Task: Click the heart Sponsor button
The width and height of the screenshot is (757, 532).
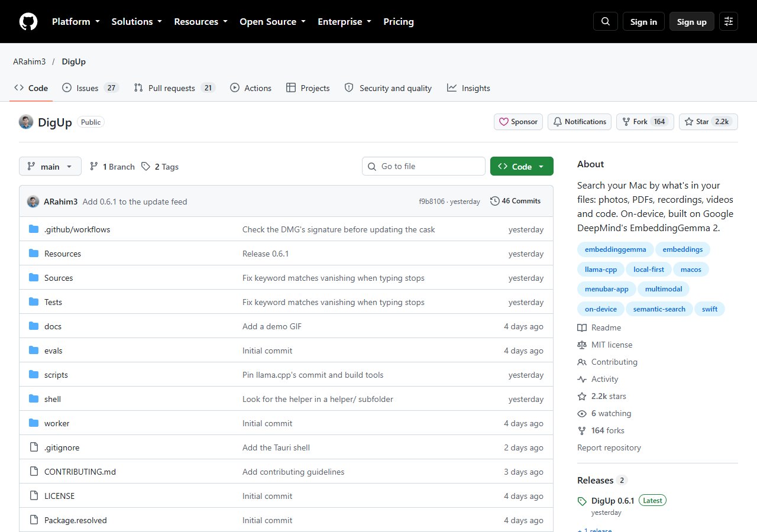Action: pos(519,122)
